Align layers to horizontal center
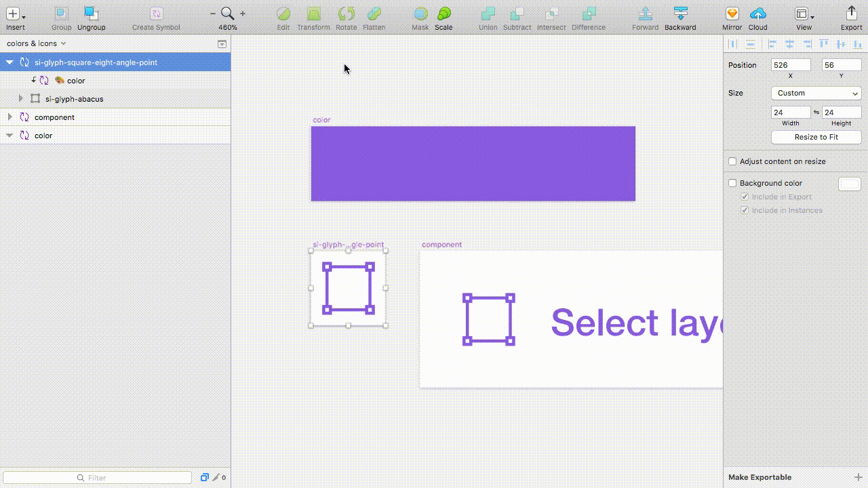The image size is (868, 488). click(789, 44)
